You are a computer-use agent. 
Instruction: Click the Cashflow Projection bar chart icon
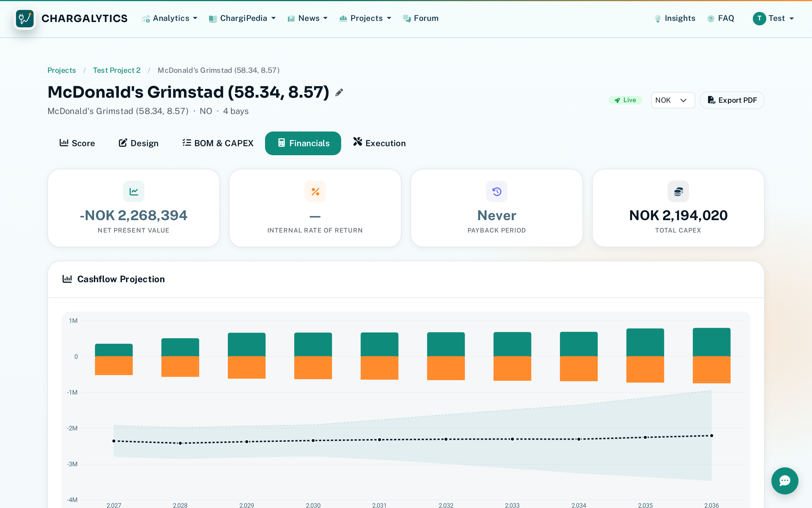[x=67, y=279]
